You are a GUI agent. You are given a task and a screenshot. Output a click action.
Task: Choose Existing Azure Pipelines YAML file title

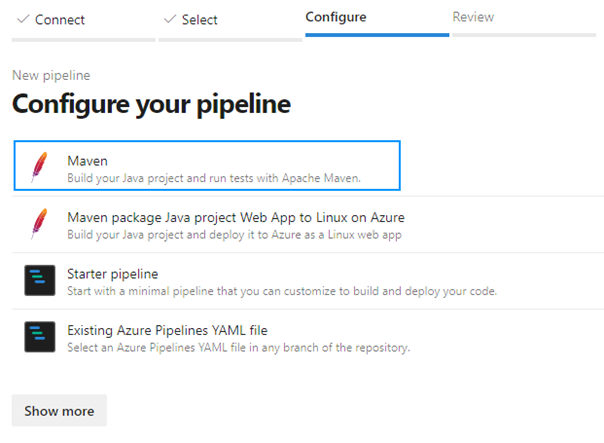pos(167,331)
